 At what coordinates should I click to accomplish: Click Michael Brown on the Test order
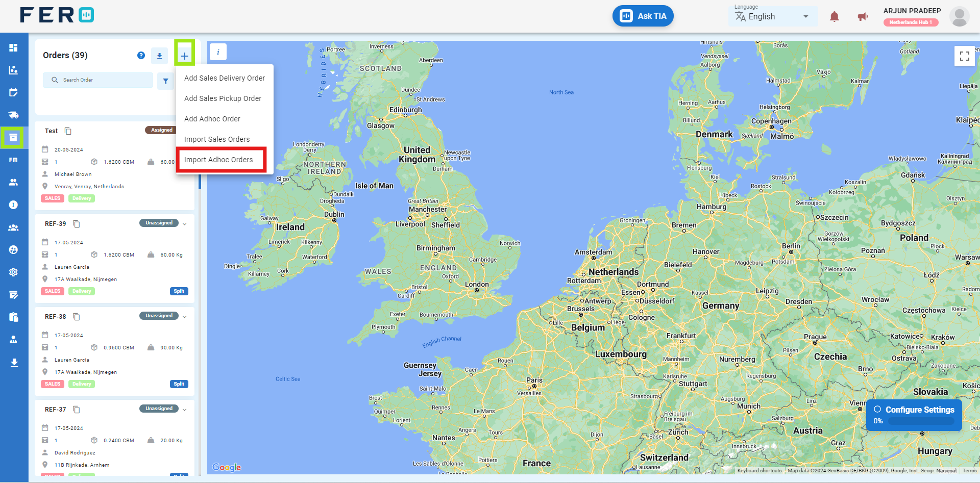73,174
